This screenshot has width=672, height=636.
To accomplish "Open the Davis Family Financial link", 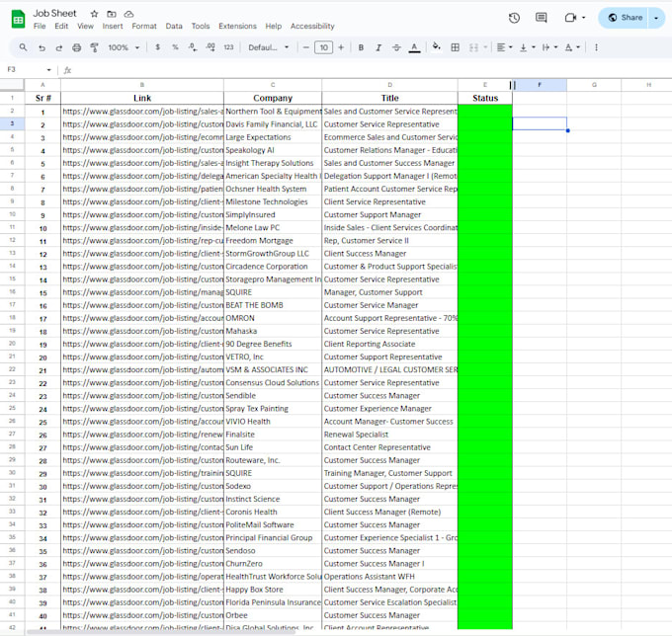I will (x=142, y=124).
